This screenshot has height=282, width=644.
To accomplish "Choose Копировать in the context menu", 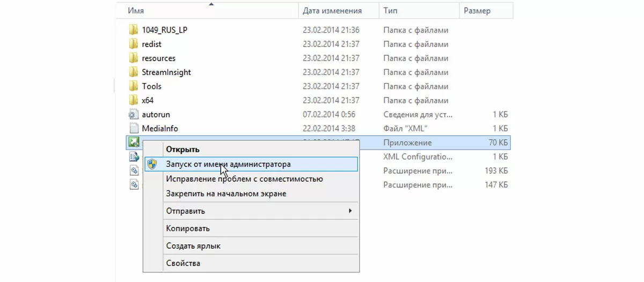I will pos(187,228).
